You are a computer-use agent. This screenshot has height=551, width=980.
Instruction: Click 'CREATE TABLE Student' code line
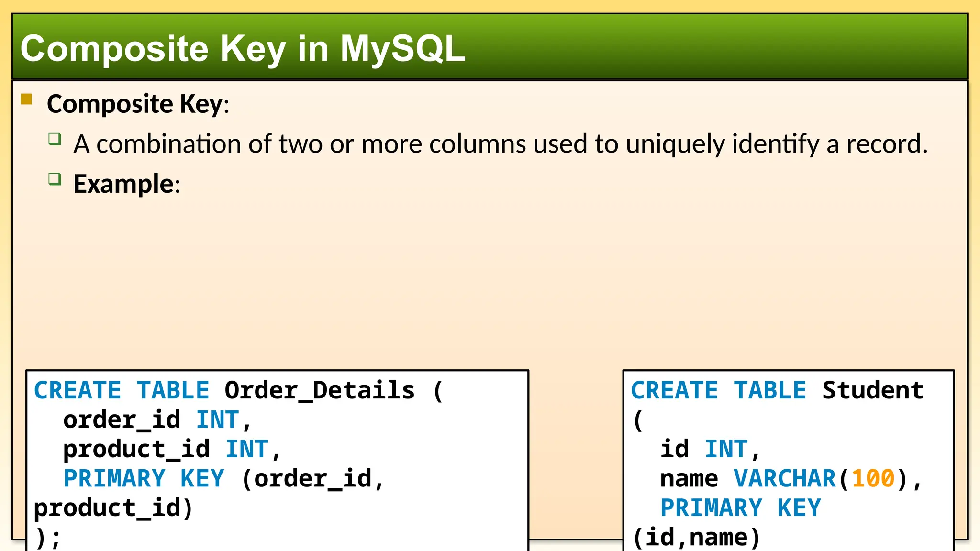777,390
